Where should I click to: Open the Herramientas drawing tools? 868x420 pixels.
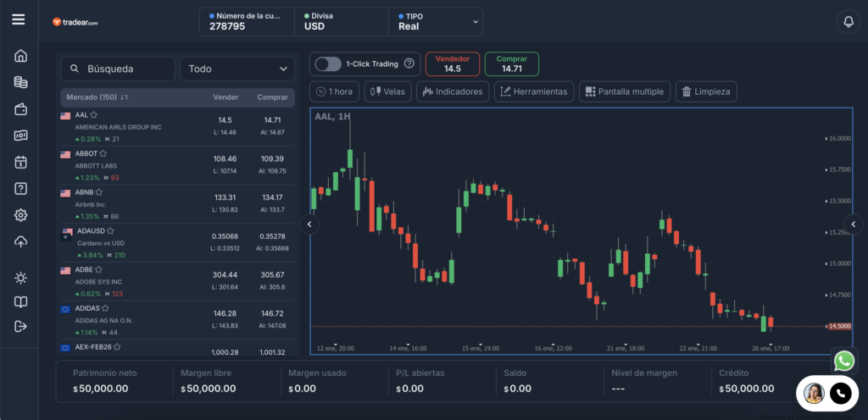(534, 91)
